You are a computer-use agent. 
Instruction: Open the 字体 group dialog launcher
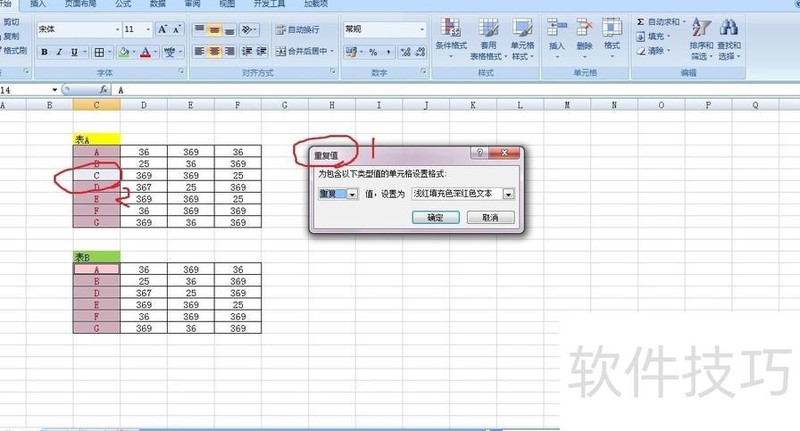point(181,72)
